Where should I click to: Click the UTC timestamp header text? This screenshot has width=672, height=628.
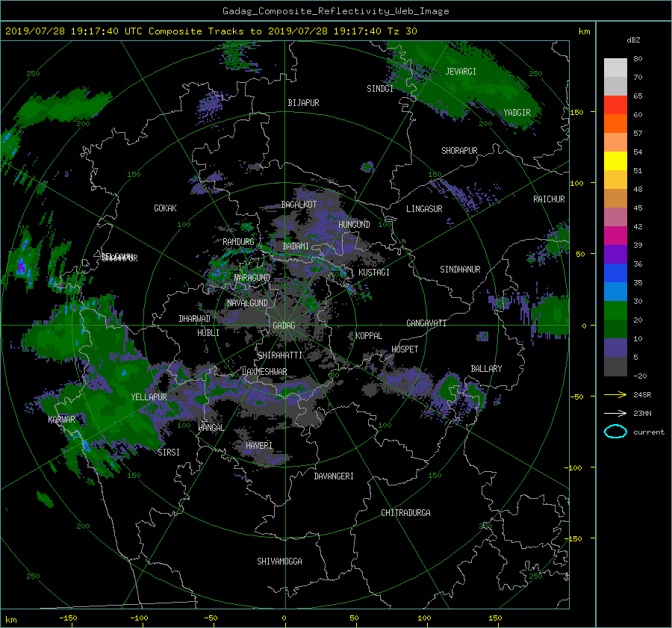(211, 31)
